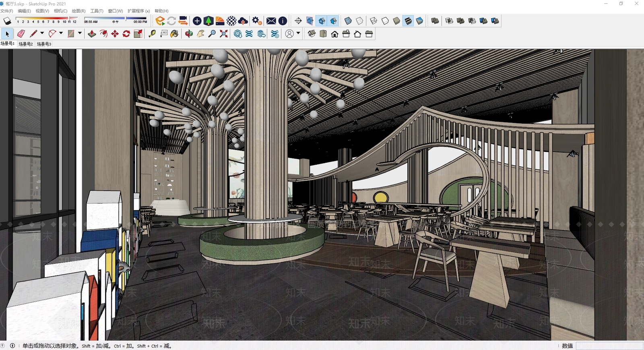Expand the Arc tool dropdown arrow
This screenshot has width=644, height=350.
point(61,33)
